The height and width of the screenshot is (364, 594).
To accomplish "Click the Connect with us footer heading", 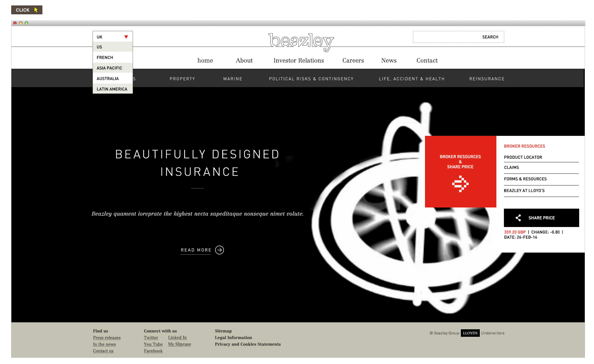I will [x=160, y=331].
